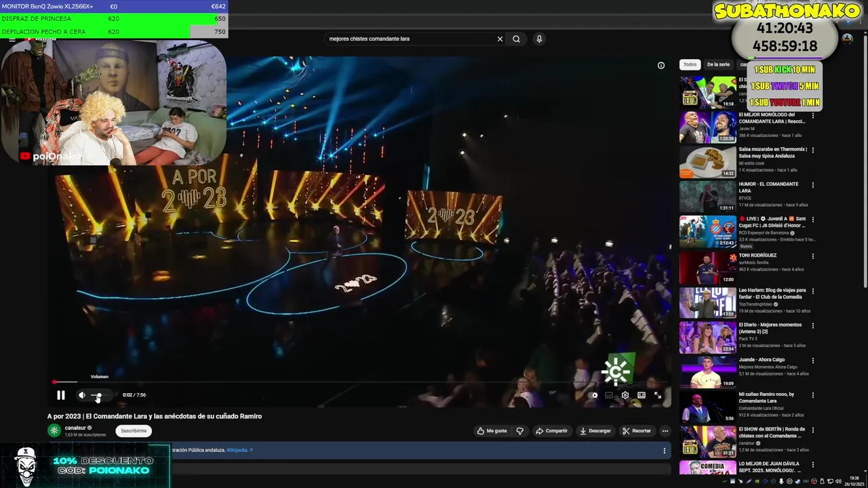The width and height of the screenshot is (868, 488).
Task: Show the video info card icon
Action: tap(661, 66)
